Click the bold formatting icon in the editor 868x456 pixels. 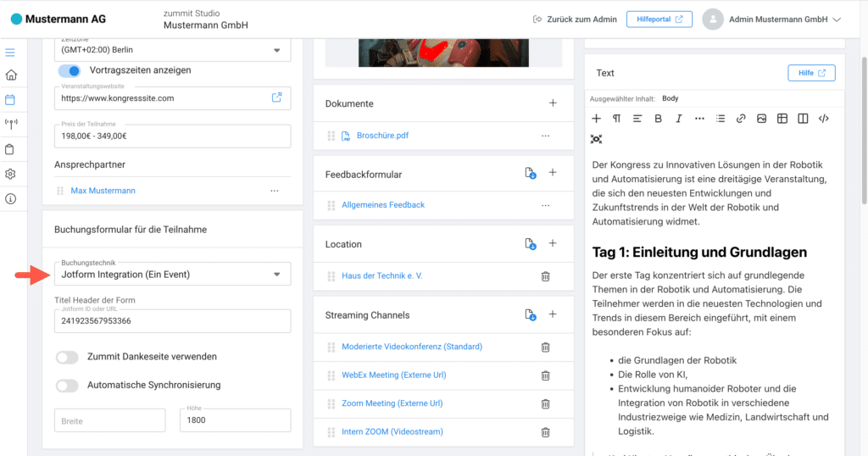point(658,119)
